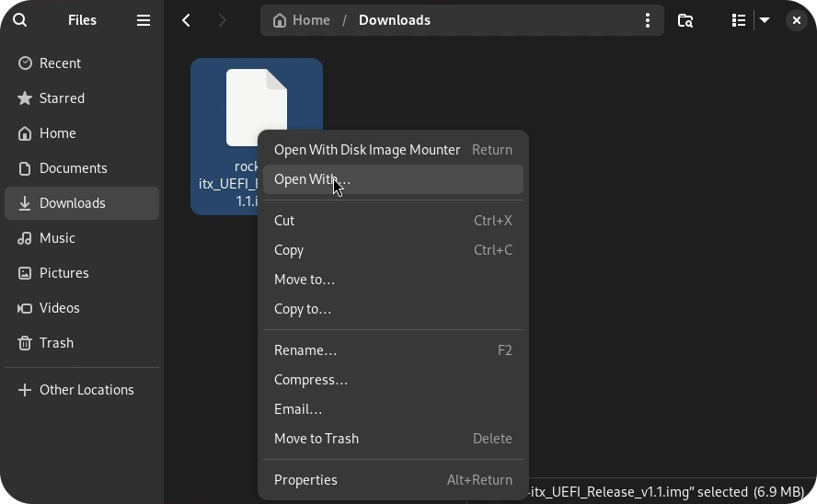The image size is (817, 504).
Task: Select Downloads in the sidebar
Action: pyautogui.click(x=82, y=203)
